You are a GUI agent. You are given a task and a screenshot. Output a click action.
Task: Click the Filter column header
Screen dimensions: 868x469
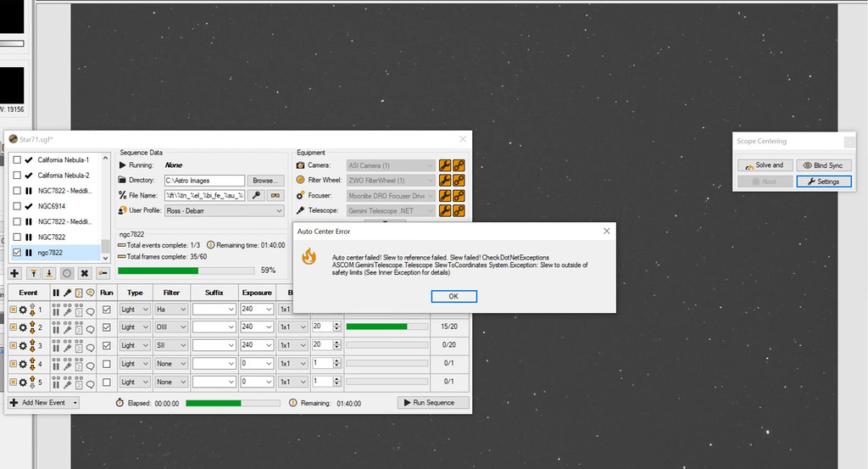[171, 293]
